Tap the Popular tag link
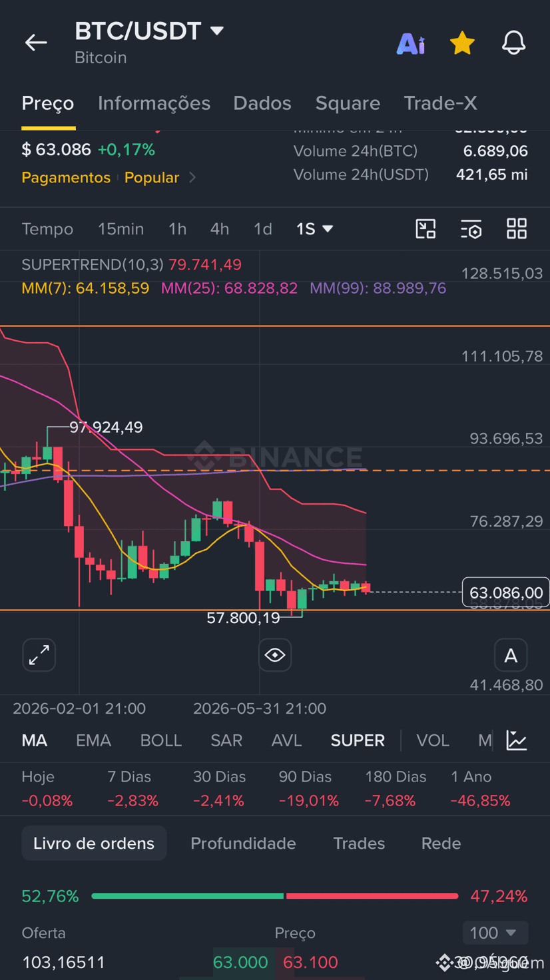The image size is (550, 980). coord(152,178)
